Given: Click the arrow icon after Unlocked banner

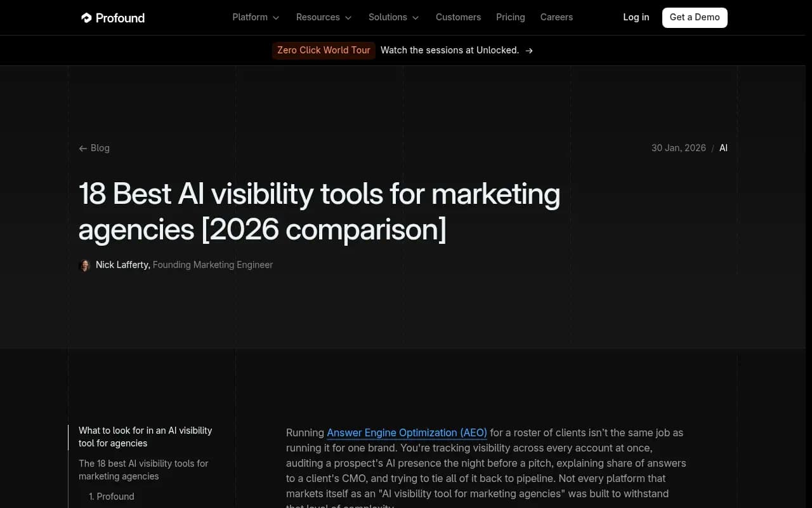Looking at the screenshot, I should coord(529,51).
